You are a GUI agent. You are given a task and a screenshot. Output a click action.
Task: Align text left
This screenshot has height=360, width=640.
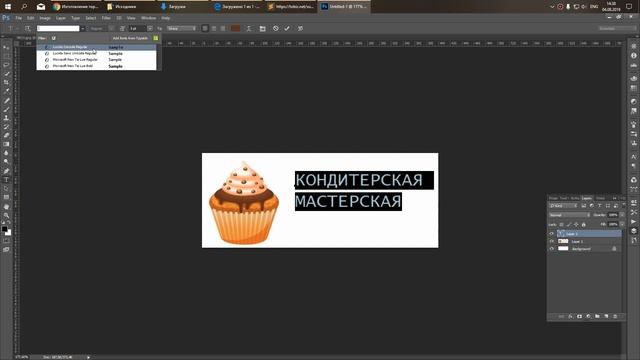(205, 29)
